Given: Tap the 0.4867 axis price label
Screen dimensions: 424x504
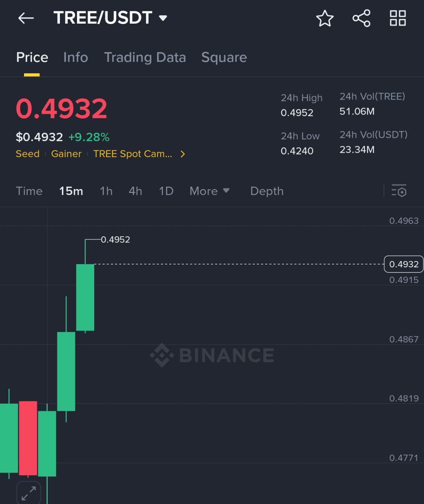Looking at the screenshot, I should click(404, 339).
